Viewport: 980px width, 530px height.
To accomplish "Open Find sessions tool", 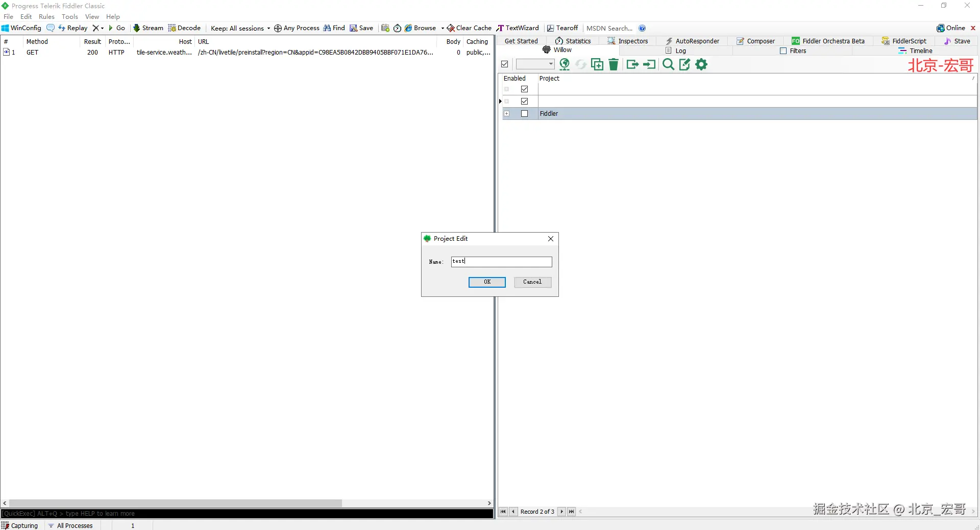I will (334, 28).
